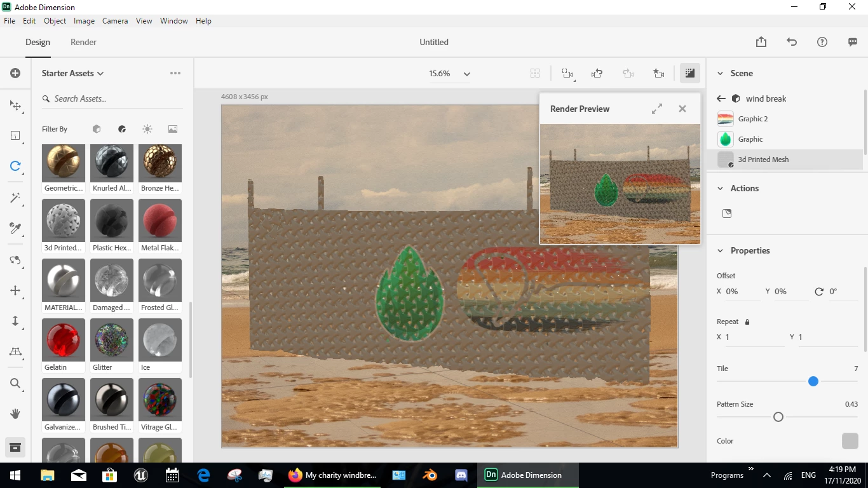Adjust the Pattern Size slider handle

pyautogui.click(x=778, y=417)
